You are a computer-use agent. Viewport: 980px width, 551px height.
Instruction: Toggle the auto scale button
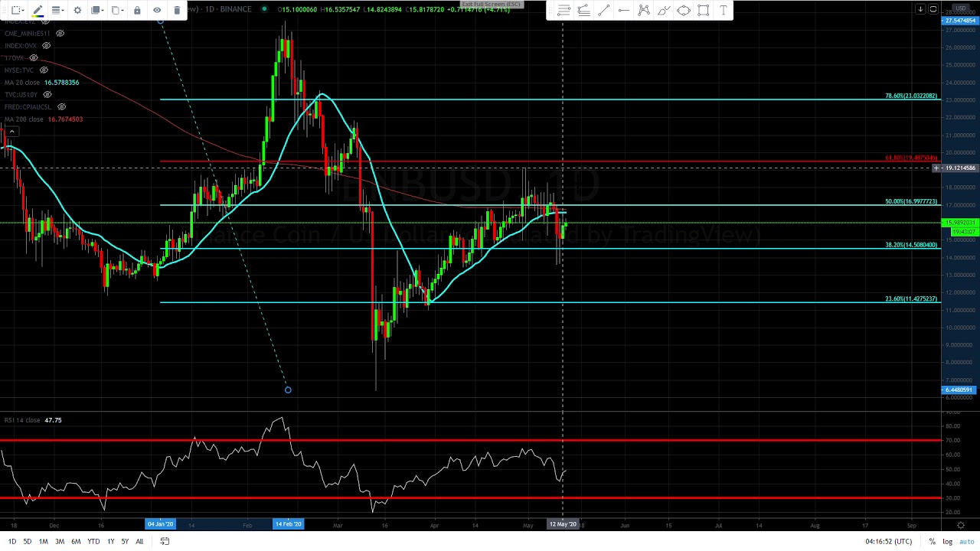coord(967,542)
